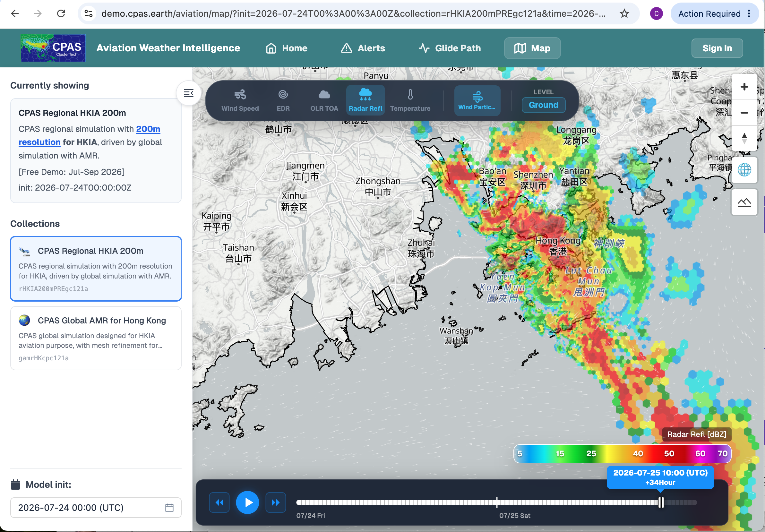
Task: Select the Temperature layer
Action: (x=410, y=100)
